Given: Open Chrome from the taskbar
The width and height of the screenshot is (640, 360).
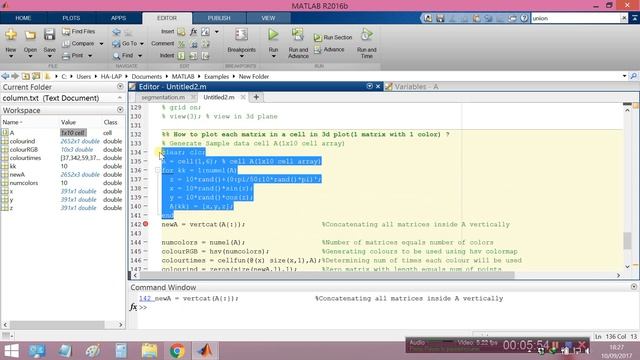Looking at the screenshot, I should click(177, 351).
